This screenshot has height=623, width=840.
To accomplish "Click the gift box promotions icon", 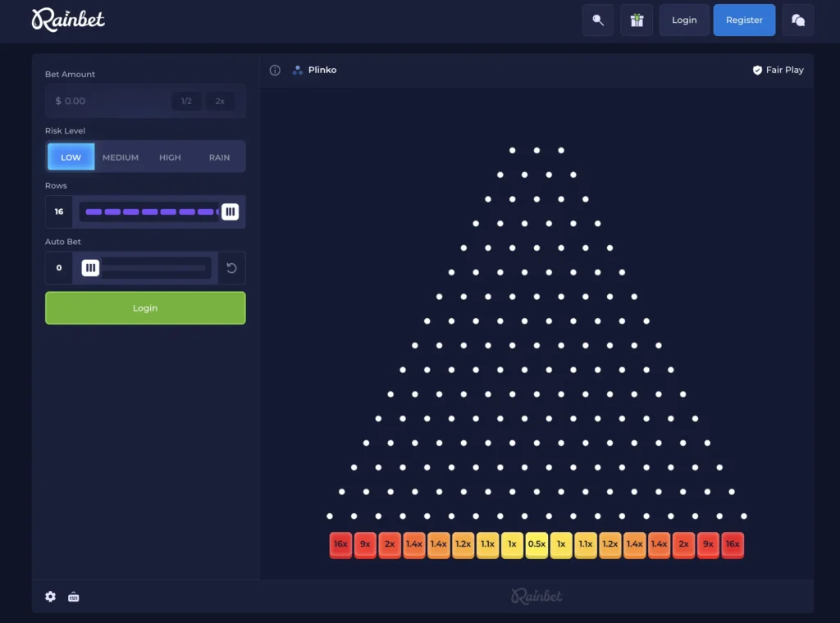I will pyautogui.click(x=637, y=20).
